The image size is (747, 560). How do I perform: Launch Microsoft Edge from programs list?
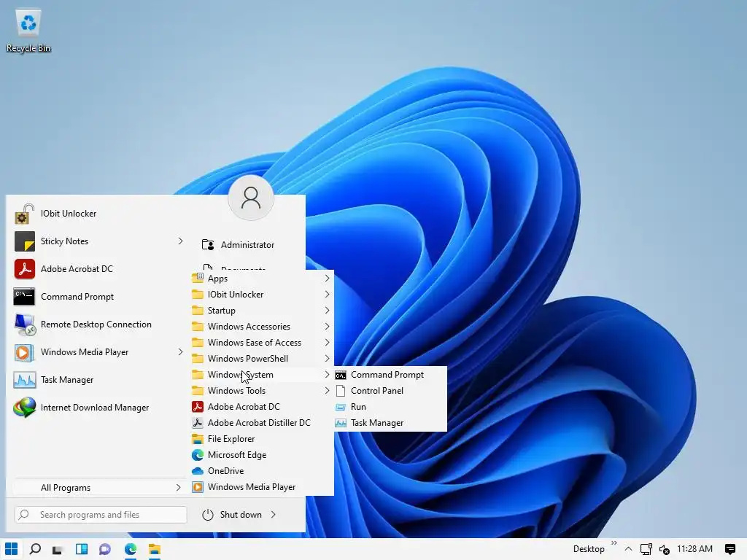coord(261,455)
